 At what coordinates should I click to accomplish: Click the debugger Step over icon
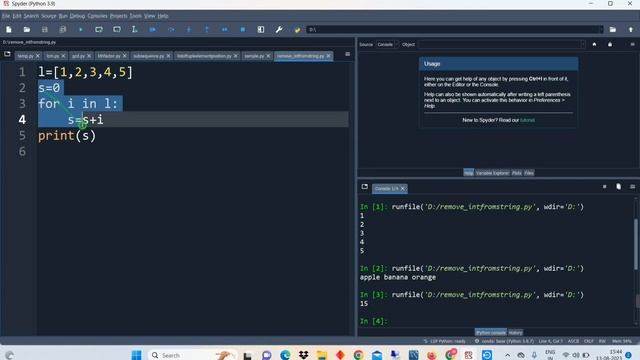click(171, 29)
